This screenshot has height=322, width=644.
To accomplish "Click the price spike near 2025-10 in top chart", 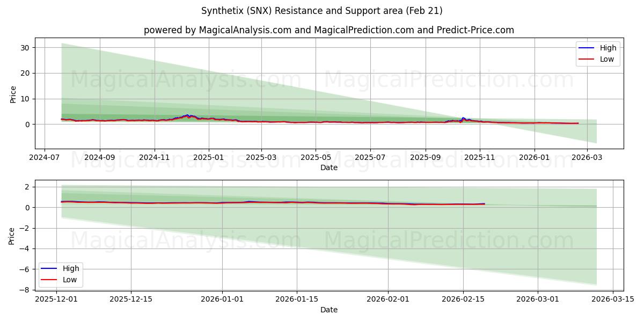I will (463, 118).
